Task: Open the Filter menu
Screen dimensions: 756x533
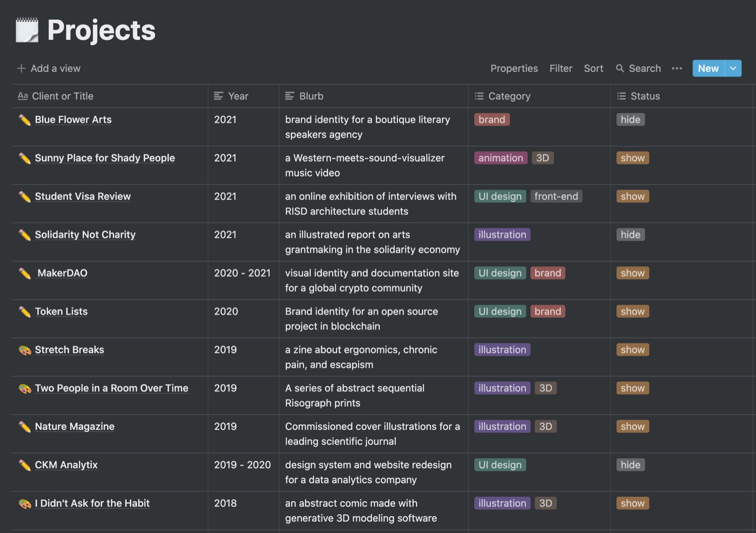Action: pos(561,69)
